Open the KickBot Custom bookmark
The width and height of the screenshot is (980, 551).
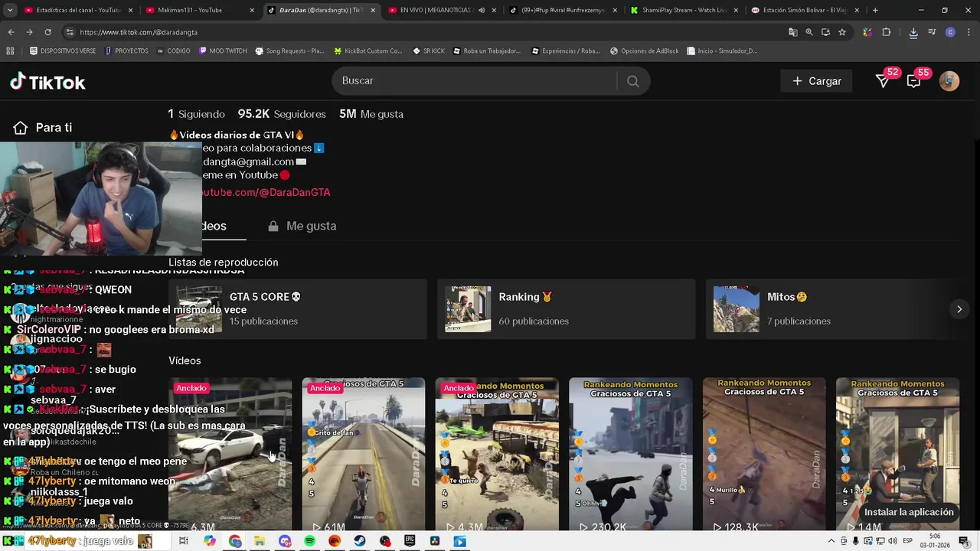368,51
